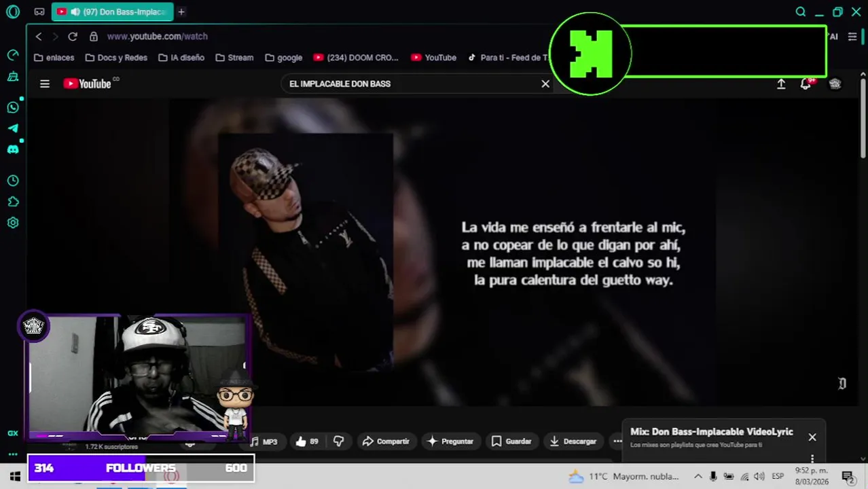Focus the www.youtube.com/watch address bar
Image resolution: width=868 pixels, height=489 pixels.
[x=158, y=37]
